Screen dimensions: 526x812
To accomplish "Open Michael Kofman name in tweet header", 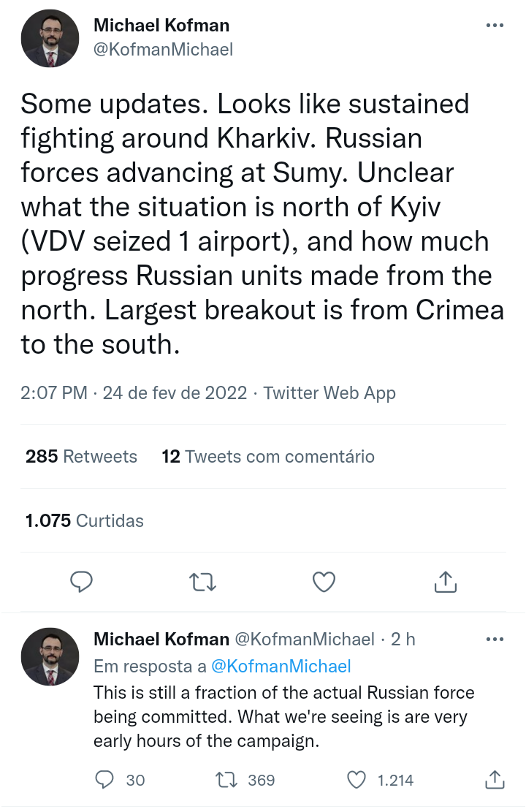I will tap(161, 26).
